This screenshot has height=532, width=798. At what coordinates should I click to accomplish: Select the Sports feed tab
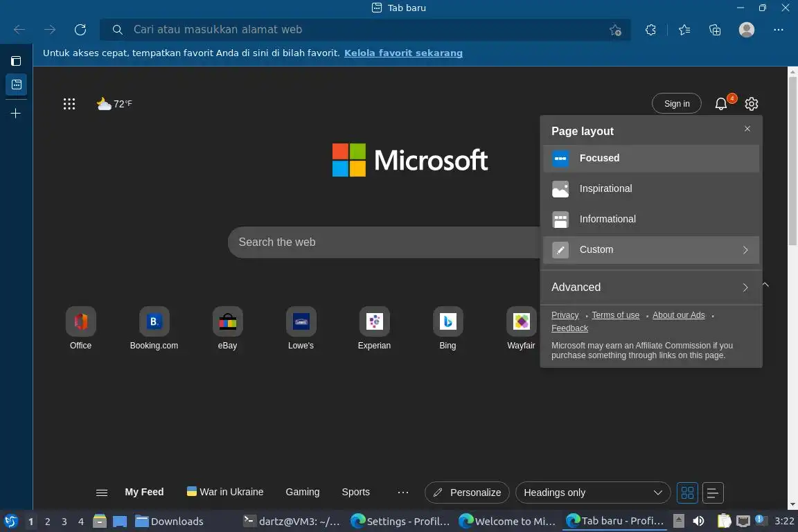pyautogui.click(x=356, y=492)
